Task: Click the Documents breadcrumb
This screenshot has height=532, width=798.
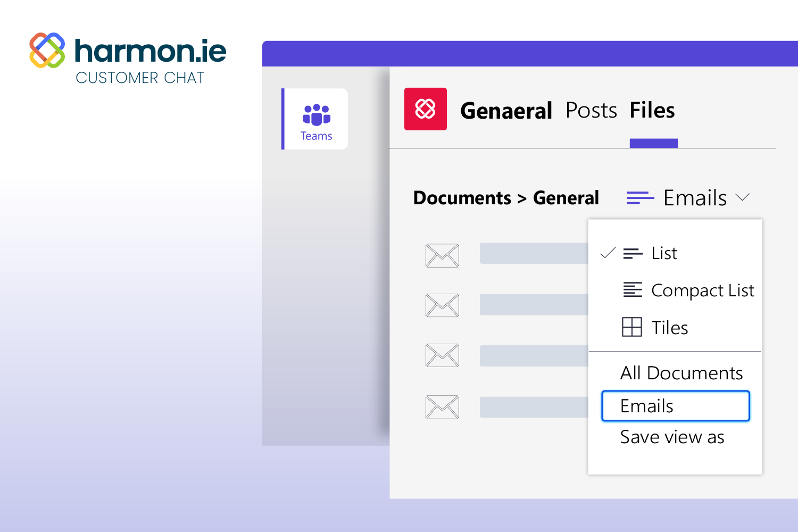Action: [x=462, y=198]
